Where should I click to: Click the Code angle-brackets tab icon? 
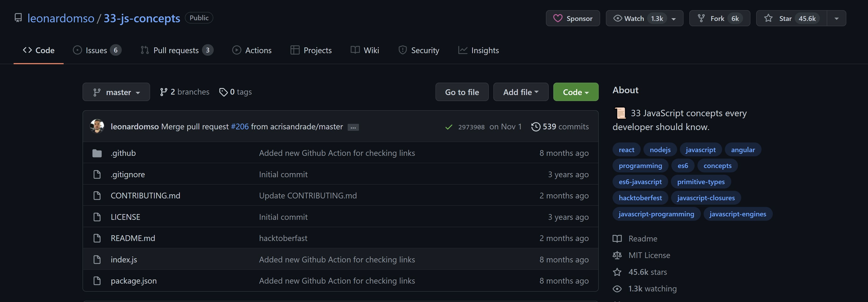[27, 50]
